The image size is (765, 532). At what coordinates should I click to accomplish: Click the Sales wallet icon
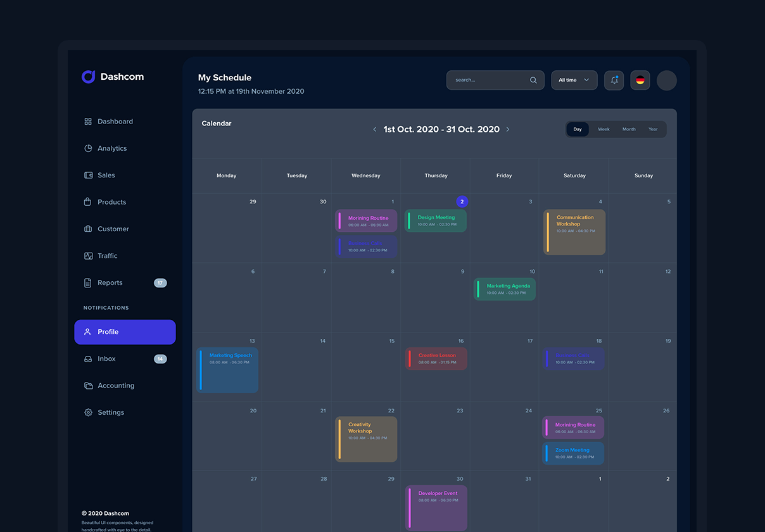[x=88, y=175]
